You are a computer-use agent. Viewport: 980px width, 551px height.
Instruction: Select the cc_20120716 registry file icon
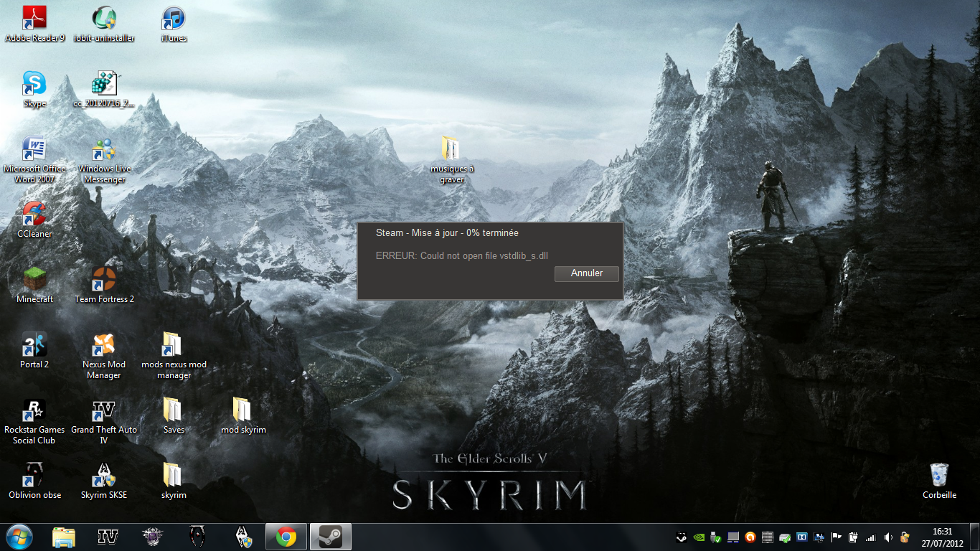point(104,90)
